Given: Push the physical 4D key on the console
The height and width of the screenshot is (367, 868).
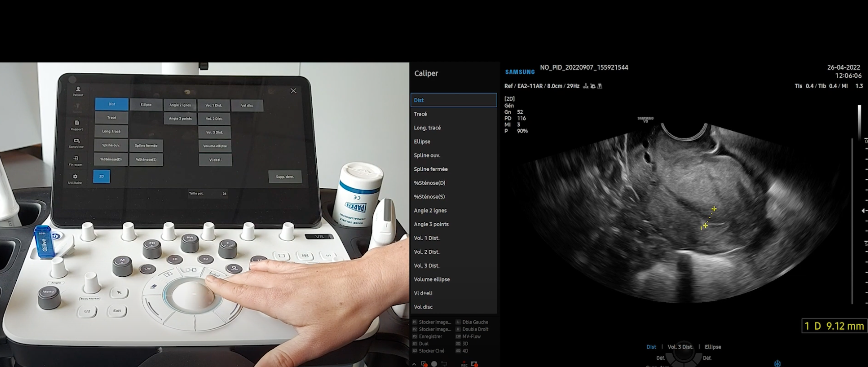Looking at the screenshot, I should 206,259.
